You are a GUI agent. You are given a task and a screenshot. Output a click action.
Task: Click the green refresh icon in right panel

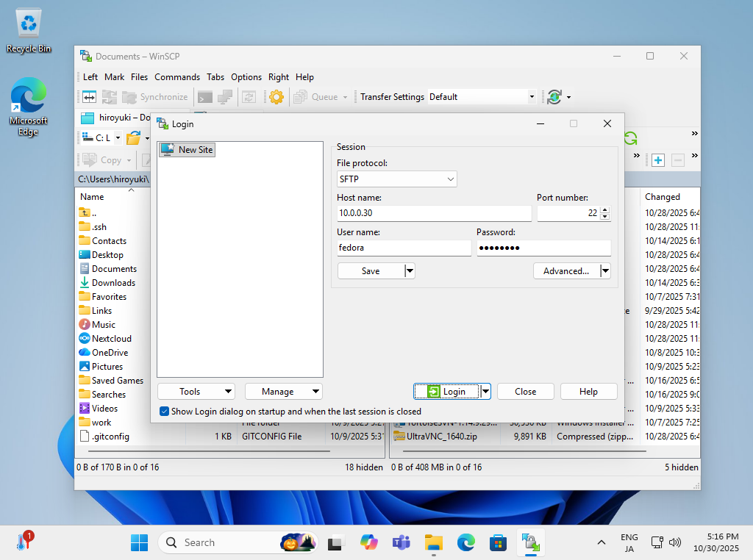[630, 138]
